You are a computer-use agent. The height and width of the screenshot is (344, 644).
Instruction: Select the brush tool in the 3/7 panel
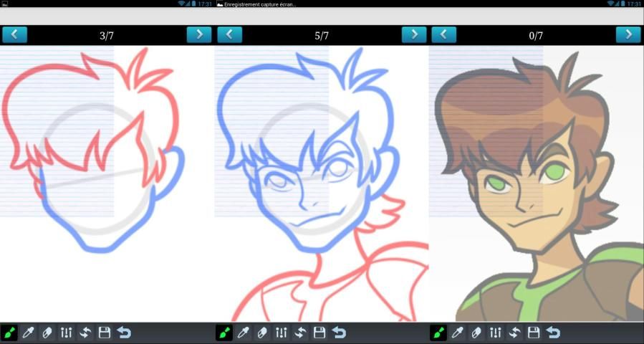coord(9,333)
